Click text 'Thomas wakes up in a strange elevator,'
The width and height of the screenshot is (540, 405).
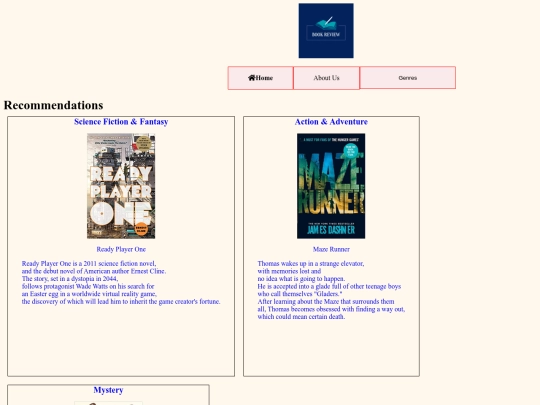click(311, 263)
